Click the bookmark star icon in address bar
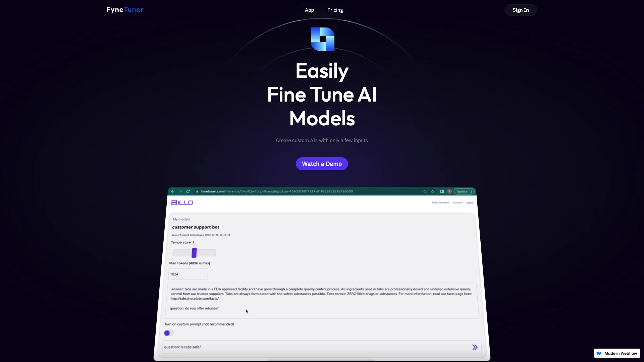Image resolution: width=644 pixels, height=362 pixels. 432,191
